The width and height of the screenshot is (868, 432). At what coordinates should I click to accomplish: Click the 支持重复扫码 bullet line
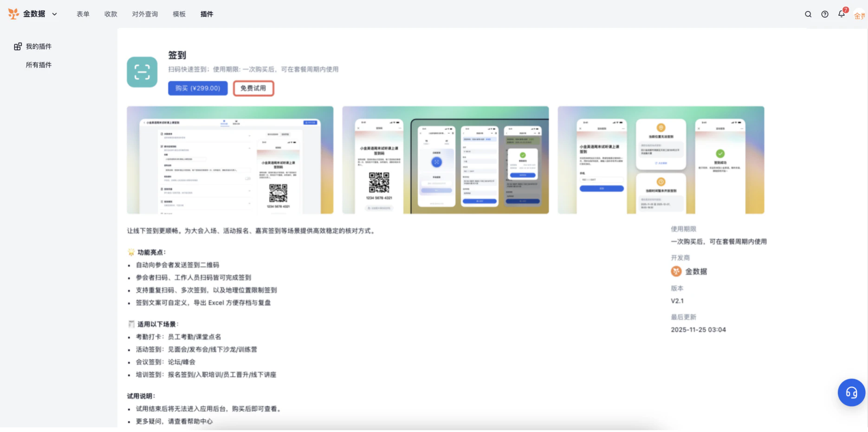coord(206,290)
